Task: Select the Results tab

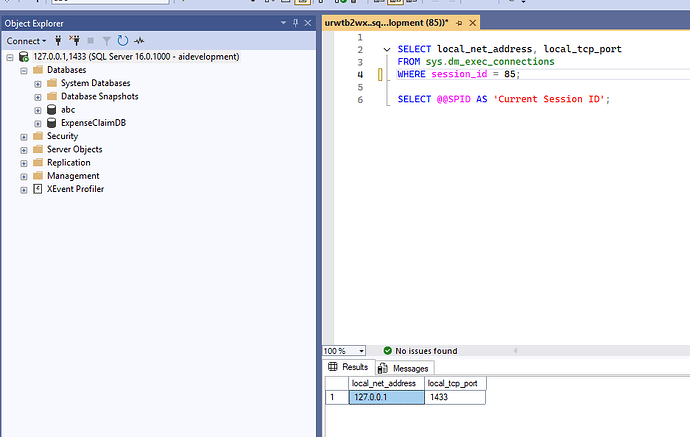Action: [348, 367]
